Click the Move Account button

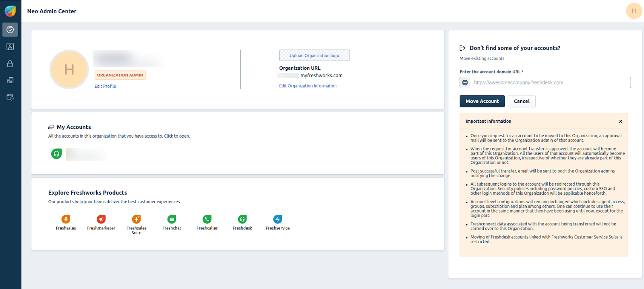click(482, 101)
